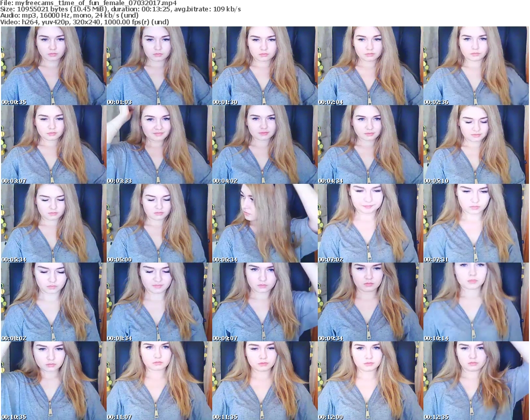Click the frame stamped 00:12:35
This screenshot has height=420, width=530.
pos(476,381)
